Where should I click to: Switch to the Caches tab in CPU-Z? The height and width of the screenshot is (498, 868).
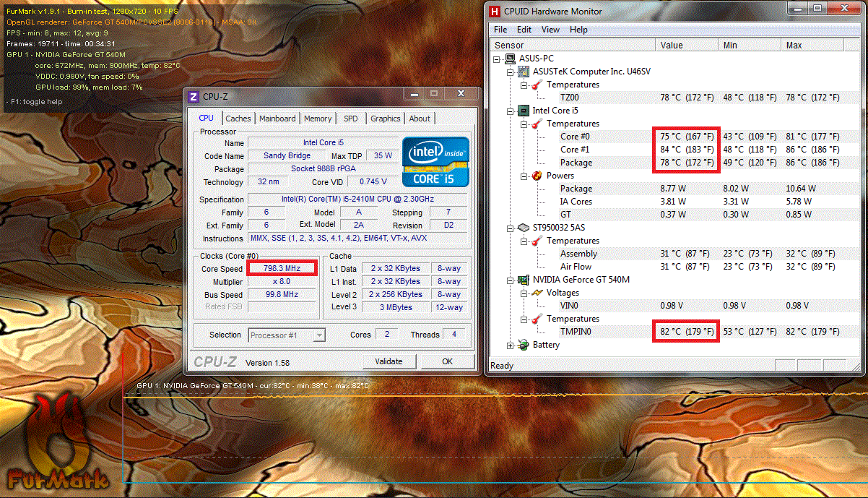[x=238, y=119]
